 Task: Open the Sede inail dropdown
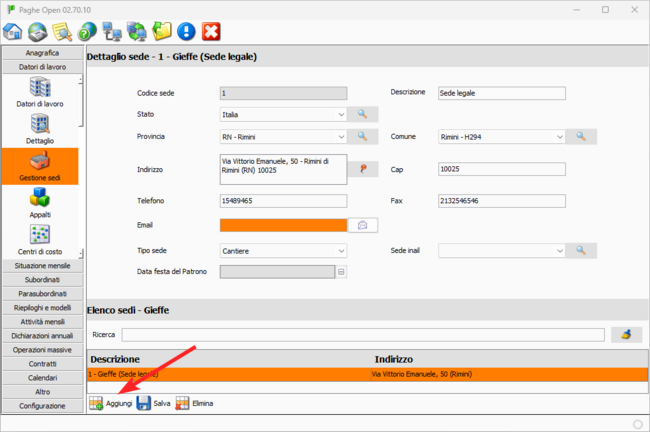click(559, 250)
